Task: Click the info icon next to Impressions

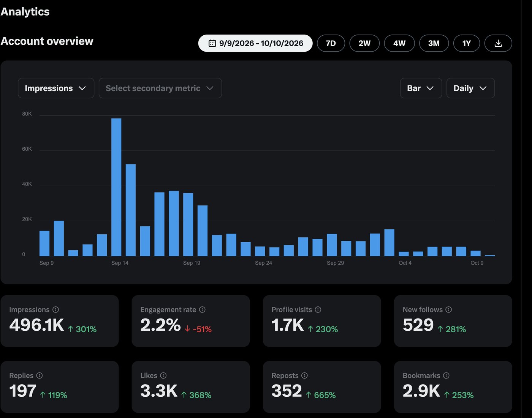Action: (x=55, y=309)
